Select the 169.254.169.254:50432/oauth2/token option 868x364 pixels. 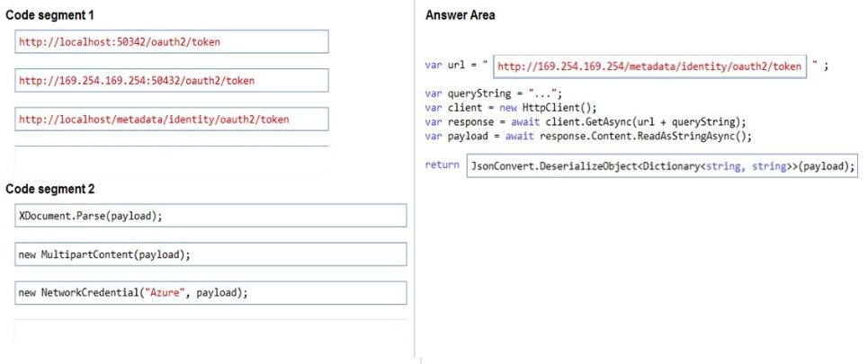[x=172, y=80]
